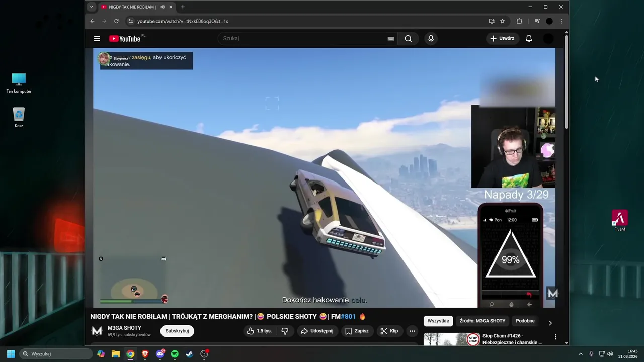
Task: Open Discord from taskbar
Action: tap(160, 354)
